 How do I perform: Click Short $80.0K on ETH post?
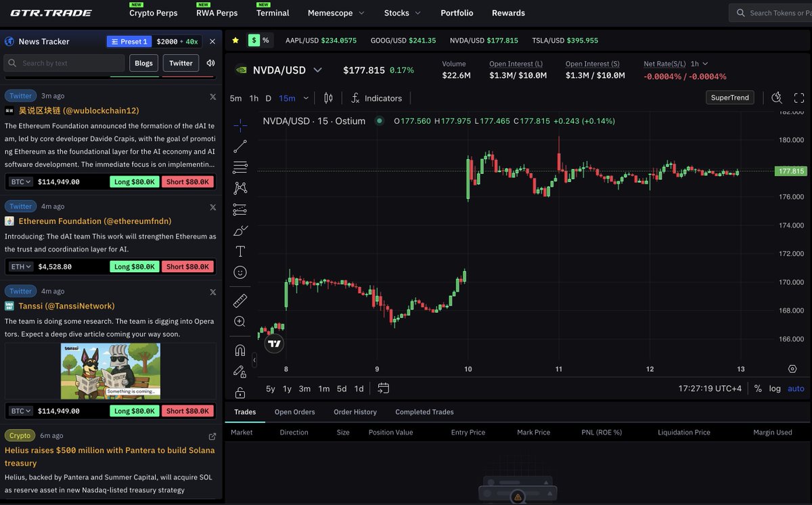coord(187,267)
